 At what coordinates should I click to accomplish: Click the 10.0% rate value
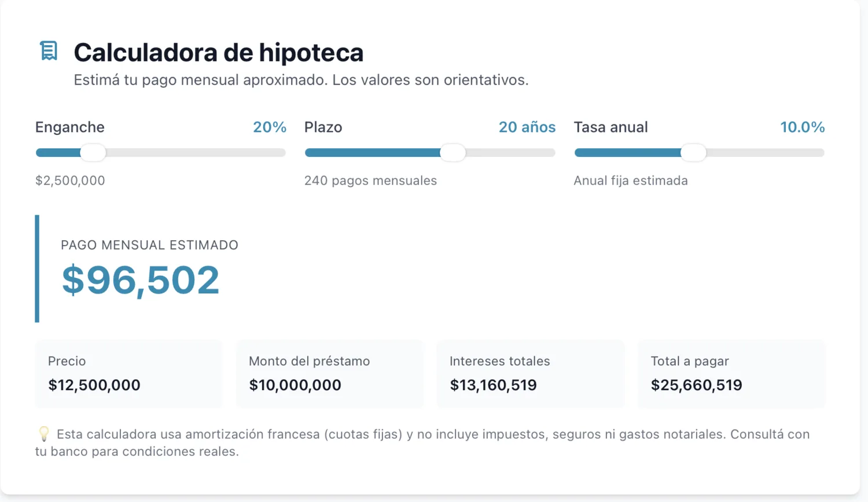(x=803, y=127)
